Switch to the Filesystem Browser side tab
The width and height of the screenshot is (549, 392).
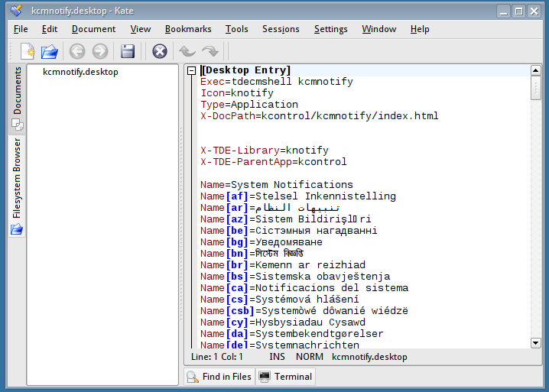17,186
